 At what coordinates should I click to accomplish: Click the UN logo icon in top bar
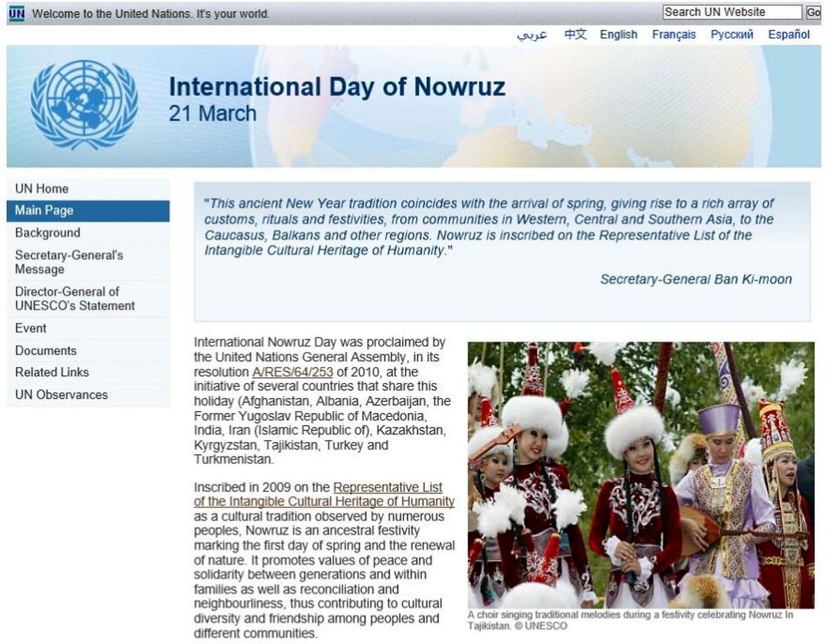(17, 13)
